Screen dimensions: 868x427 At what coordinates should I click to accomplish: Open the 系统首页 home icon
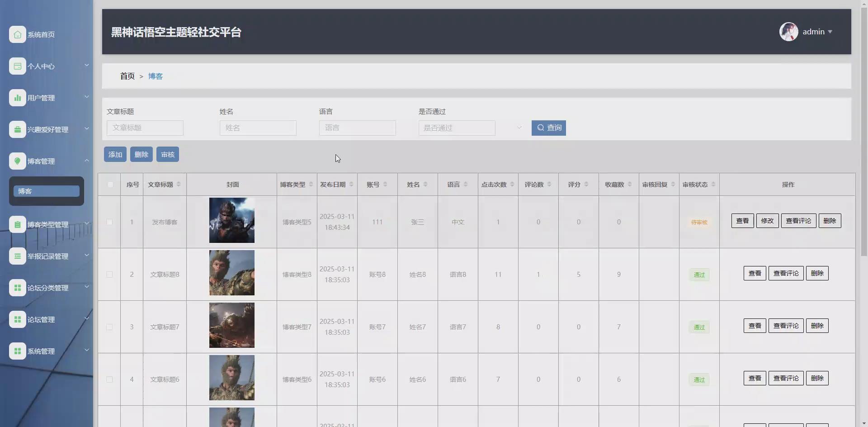pyautogui.click(x=18, y=34)
